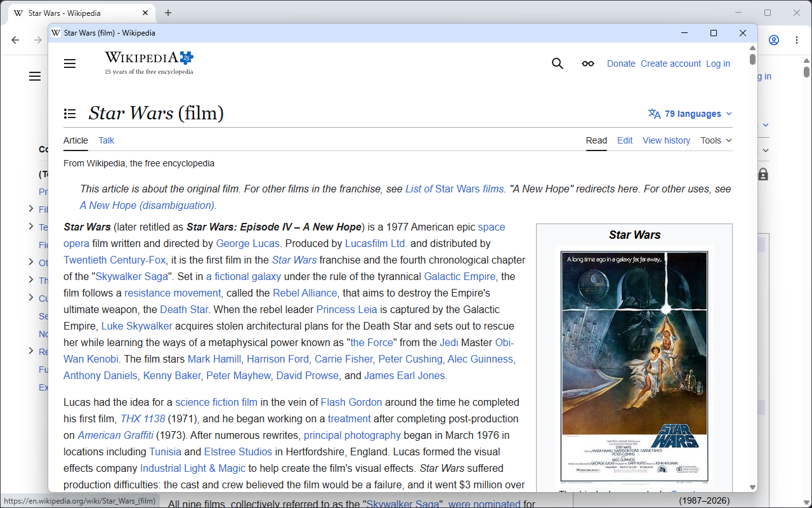
Task: Select the Star Wars - Wikipedia browser tab
Action: tap(82, 13)
